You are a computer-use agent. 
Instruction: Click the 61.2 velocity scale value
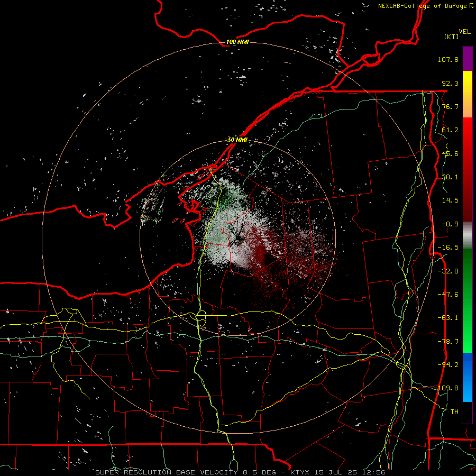[x=450, y=130]
